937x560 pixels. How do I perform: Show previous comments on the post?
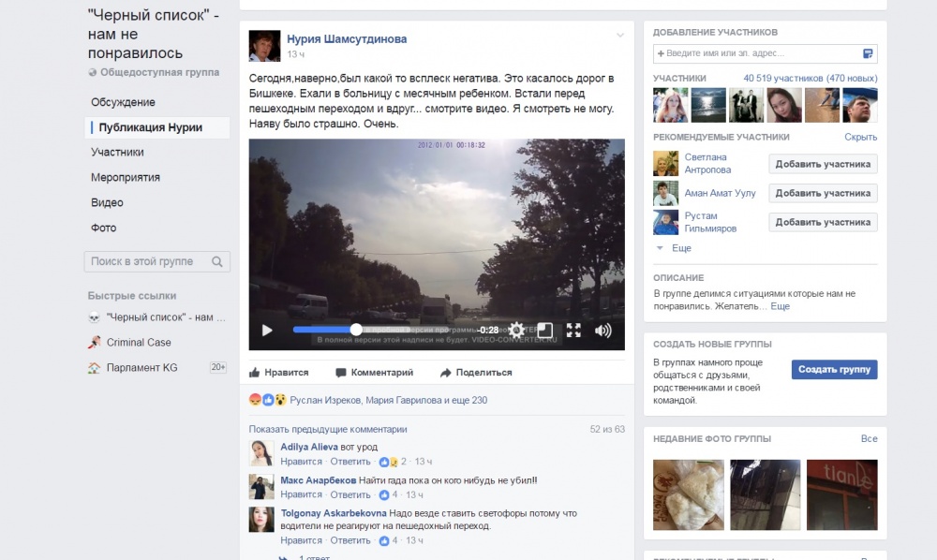click(327, 429)
